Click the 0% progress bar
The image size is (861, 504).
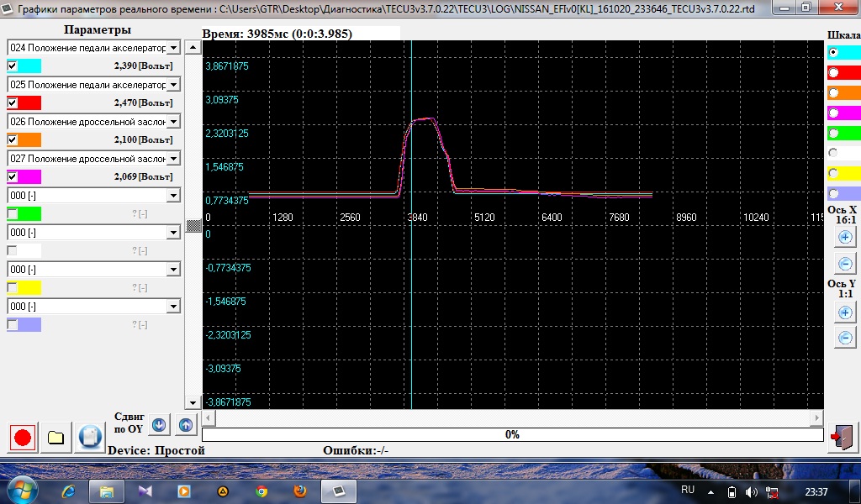(512, 434)
